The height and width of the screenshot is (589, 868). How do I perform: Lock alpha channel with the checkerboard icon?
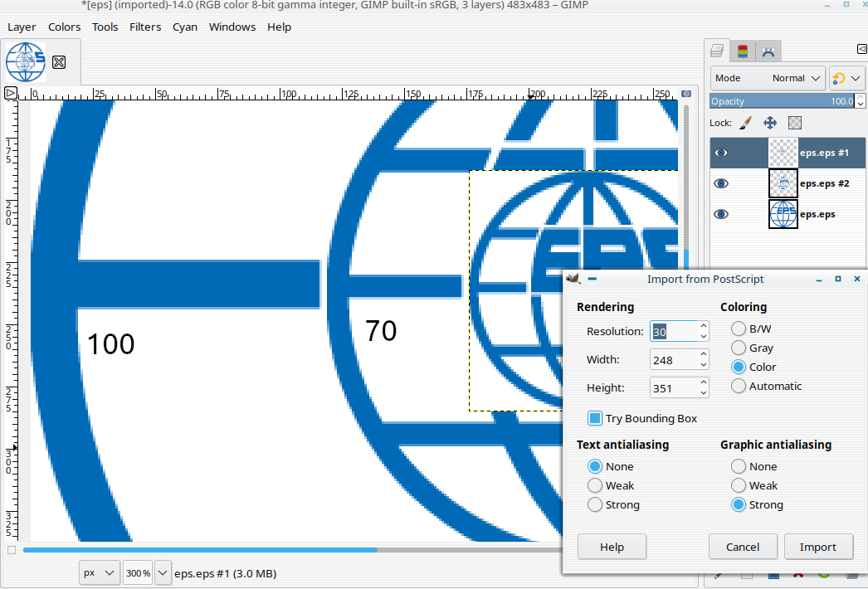(795, 123)
